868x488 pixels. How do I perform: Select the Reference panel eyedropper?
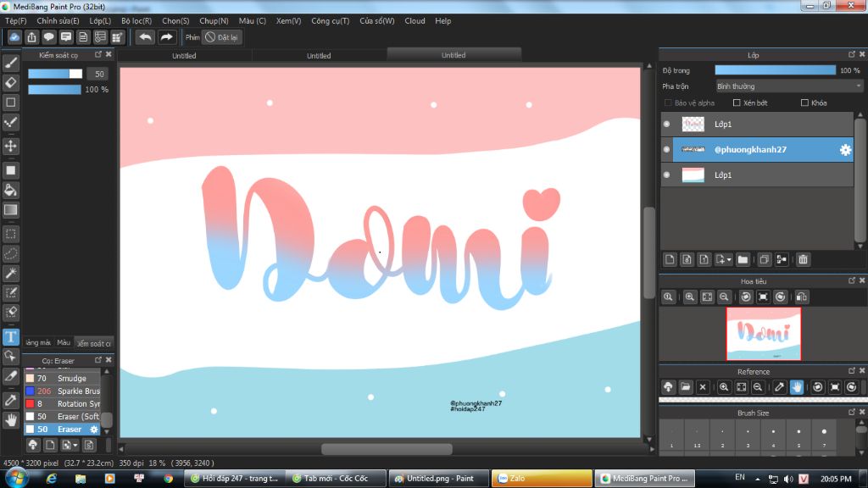click(x=779, y=387)
